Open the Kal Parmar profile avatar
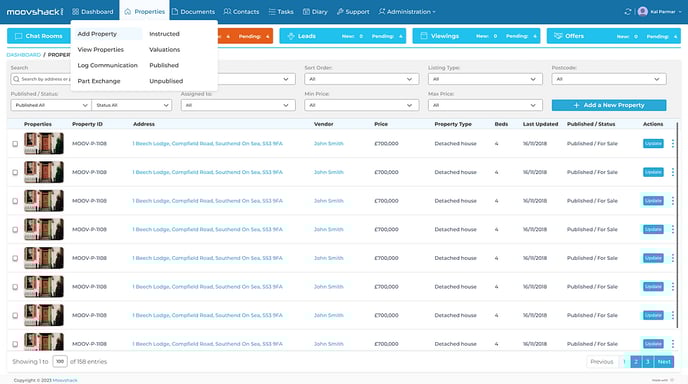This screenshot has width=688, height=384. [643, 12]
